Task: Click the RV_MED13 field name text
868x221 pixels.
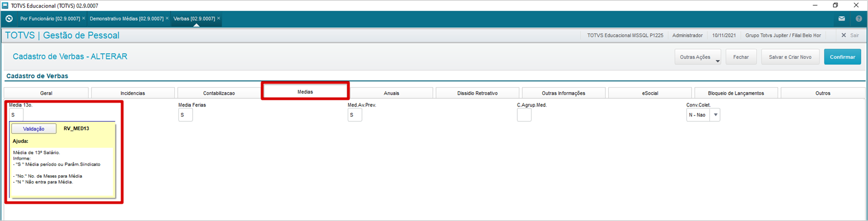Action: point(76,129)
